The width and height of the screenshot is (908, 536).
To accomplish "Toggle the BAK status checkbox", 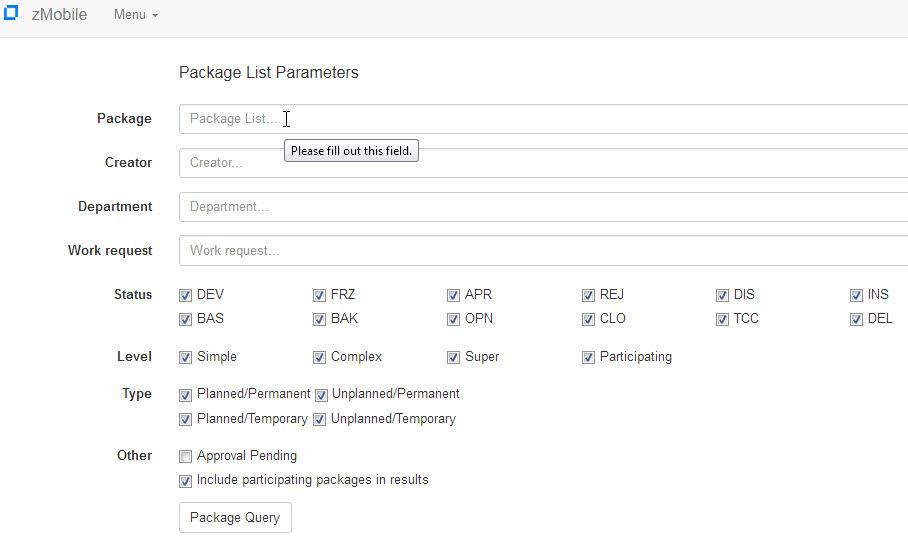I will pyautogui.click(x=320, y=320).
